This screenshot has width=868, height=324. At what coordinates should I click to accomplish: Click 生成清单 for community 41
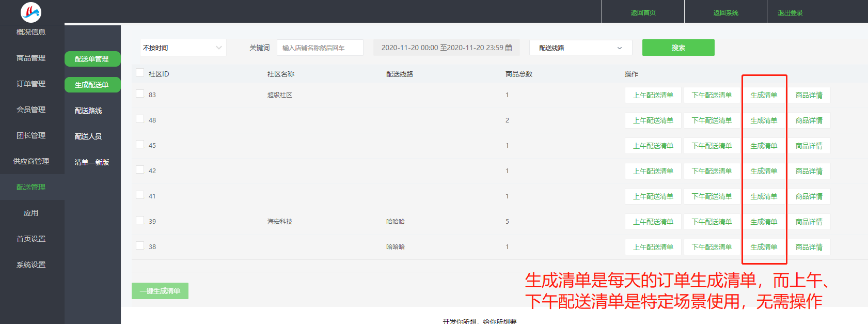click(764, 196)
